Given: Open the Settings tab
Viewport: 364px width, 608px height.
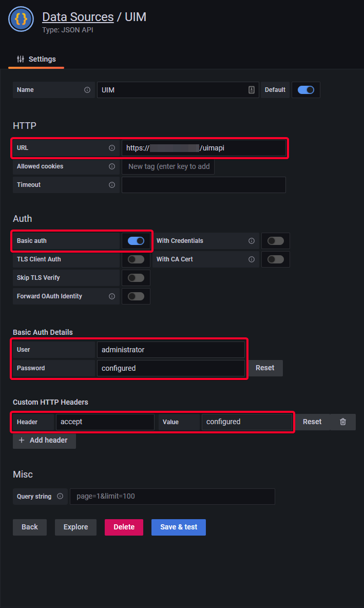Looking at the screenshot, I should (36, 60).
